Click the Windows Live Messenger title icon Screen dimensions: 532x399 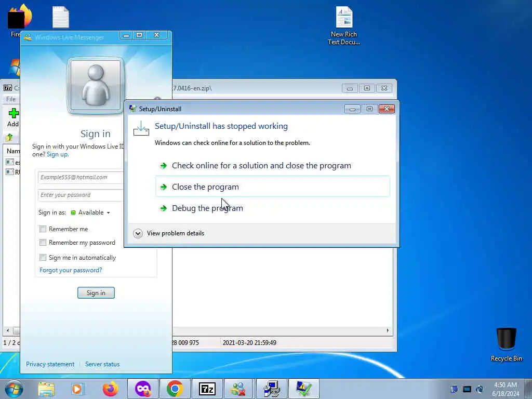point(28,37)
